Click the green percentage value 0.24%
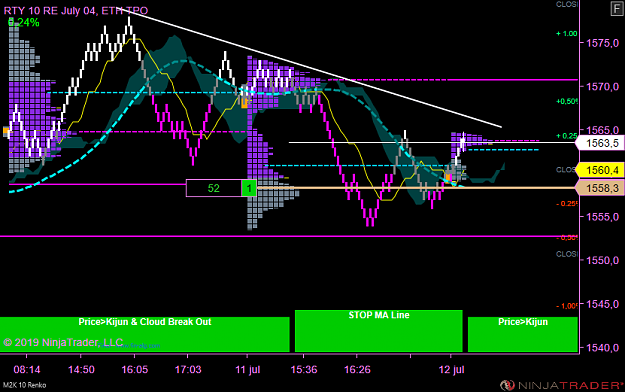The height and width of the screenshot is (392, 625). (x=24, y=23)
